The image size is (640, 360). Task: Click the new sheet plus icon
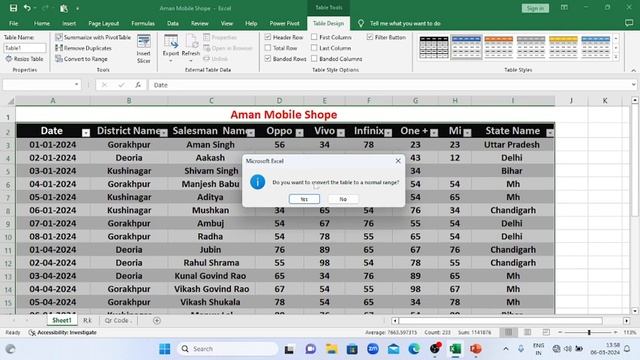click(x=157, y=321)
